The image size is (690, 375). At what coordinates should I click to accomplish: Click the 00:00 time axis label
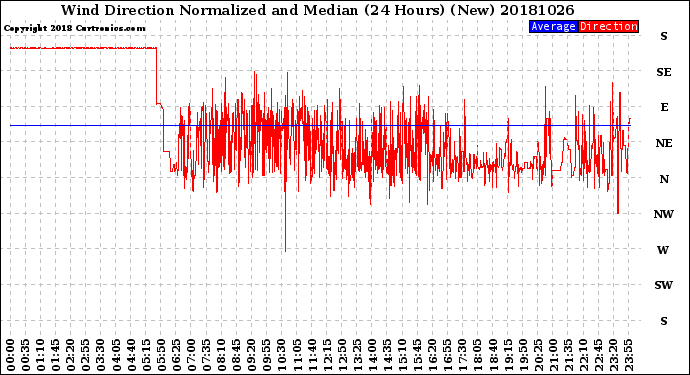coord(11,355)
